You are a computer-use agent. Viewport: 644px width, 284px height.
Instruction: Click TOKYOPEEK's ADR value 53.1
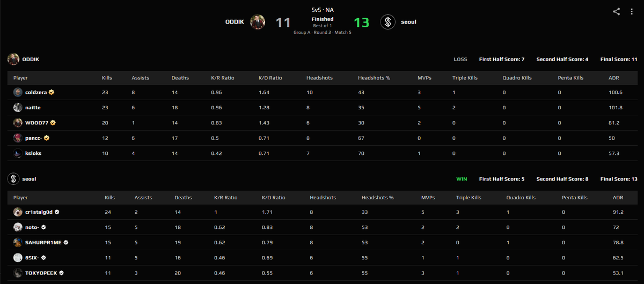(618, 273)
